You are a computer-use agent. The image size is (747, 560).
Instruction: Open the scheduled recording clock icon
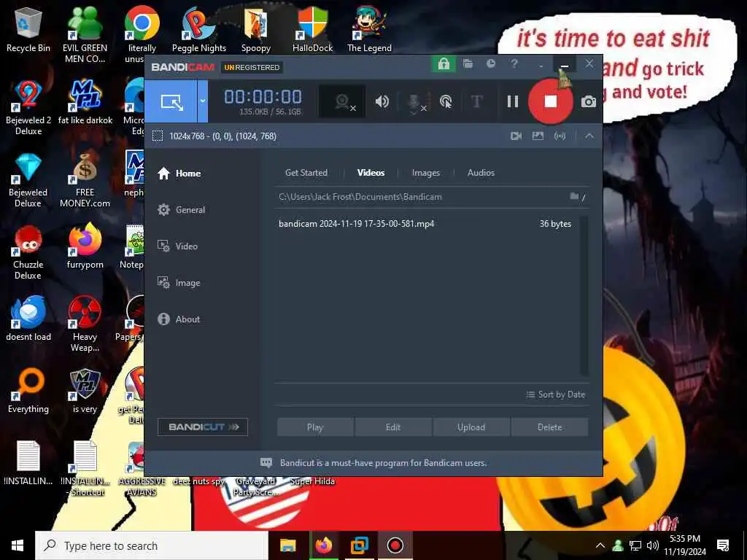tap(491, 64)
